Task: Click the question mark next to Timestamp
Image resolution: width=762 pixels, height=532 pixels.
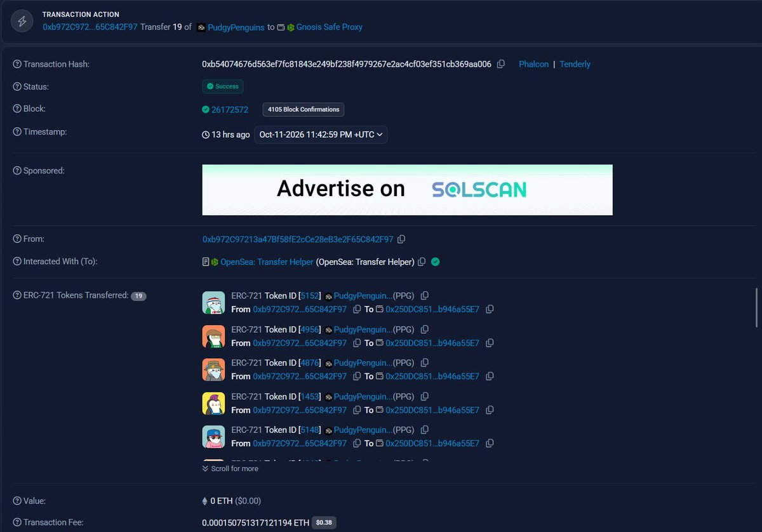Action: coord(17,131)
